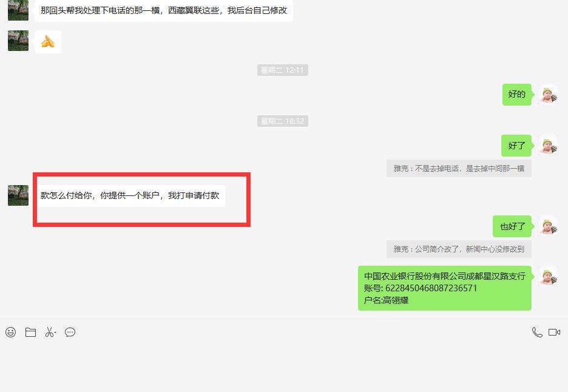Jump to quoted message 不是去掉电话
The width and height of the screenshot is (568, 392).
(x=459, y=169)
